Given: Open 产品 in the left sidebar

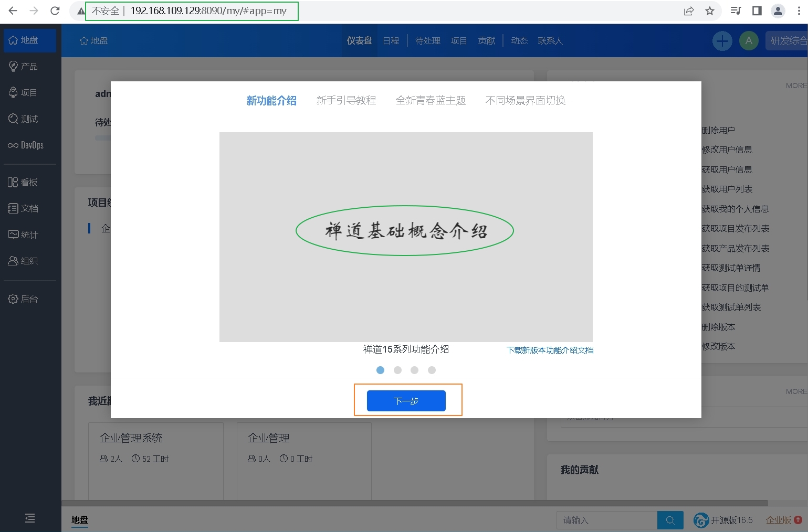Looking at the screenshot, I should point(30,67).
